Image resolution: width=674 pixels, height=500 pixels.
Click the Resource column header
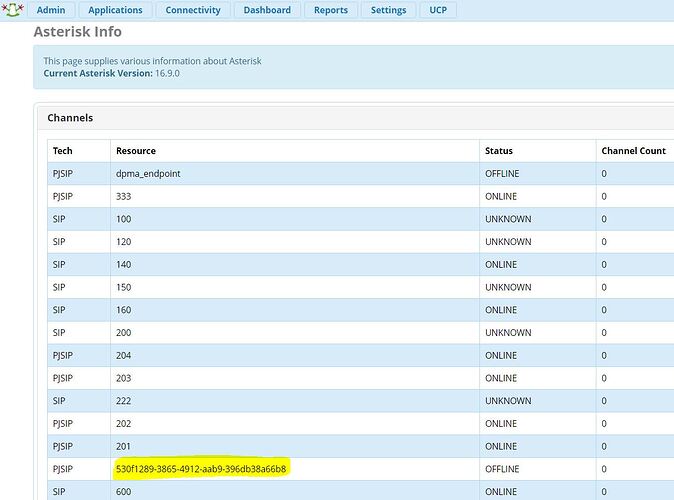(136, 151)
